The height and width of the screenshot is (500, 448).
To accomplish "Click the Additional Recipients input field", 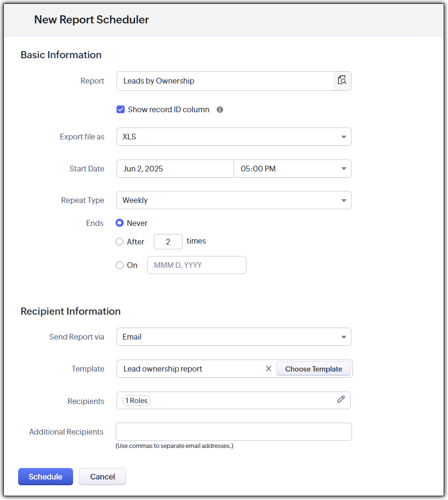I will tap(234, 432).
